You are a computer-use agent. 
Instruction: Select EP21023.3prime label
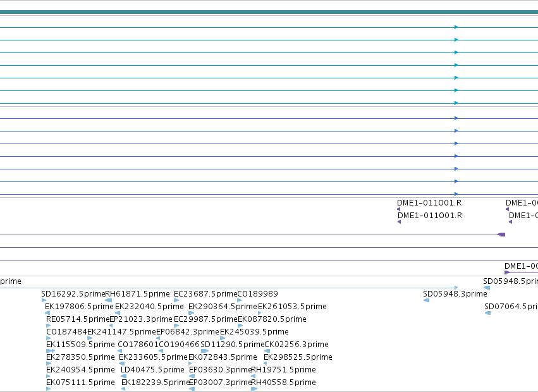click(141, 319)
